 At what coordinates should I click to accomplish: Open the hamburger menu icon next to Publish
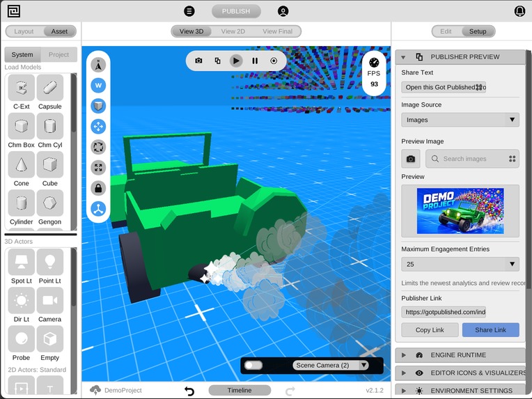coord(189,11)
